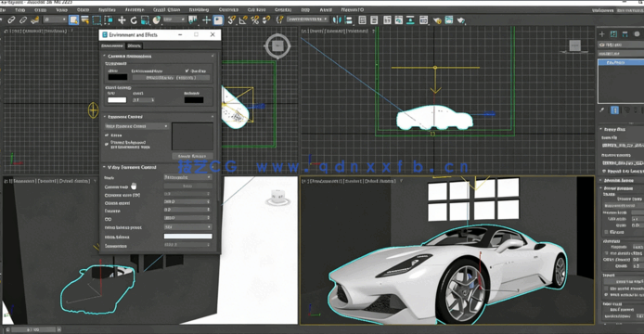
Task: Toggle the Spinner Snap icon
Action: tap(266, 19)
